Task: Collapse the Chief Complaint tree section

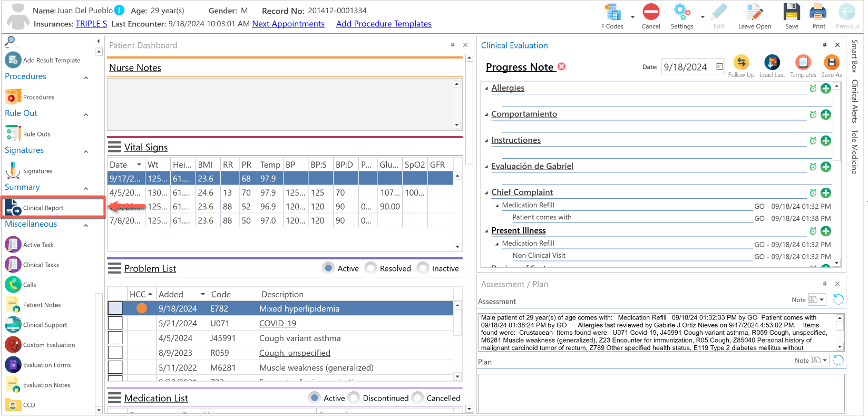Action: pos(486,193)
